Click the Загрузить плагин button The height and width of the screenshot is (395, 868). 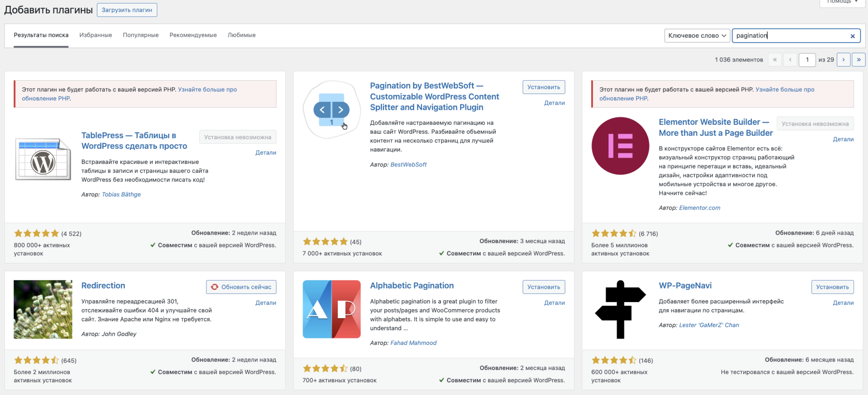tap(127, 10)
